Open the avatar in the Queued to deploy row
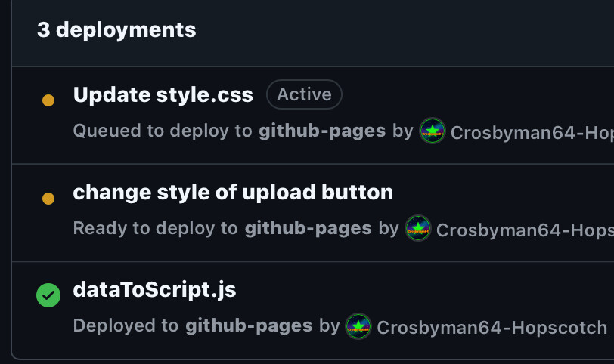 coord(433,131)
